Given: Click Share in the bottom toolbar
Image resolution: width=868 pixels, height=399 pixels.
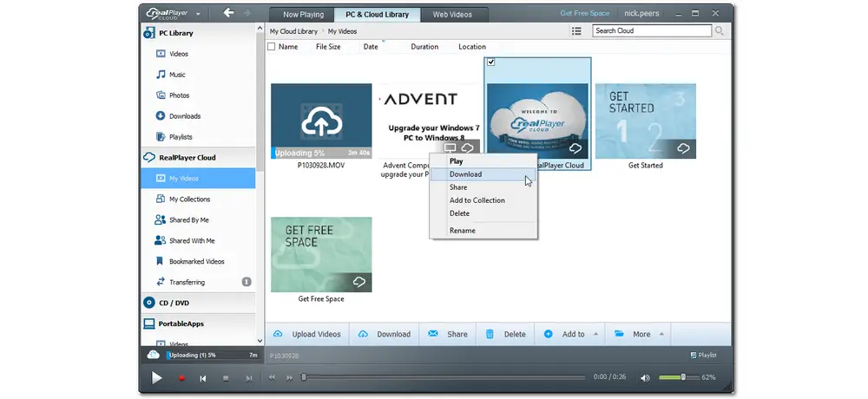Looking at the screenshot, I should point(448,334).
